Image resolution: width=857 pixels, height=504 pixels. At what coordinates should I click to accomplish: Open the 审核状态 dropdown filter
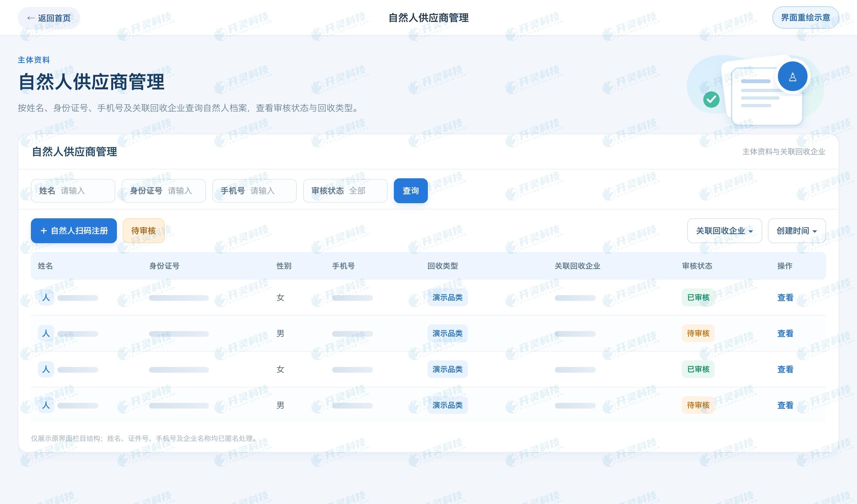345,191
